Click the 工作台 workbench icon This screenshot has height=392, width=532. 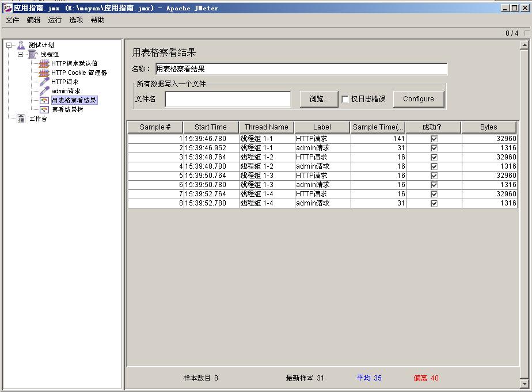tap(21, 119)
